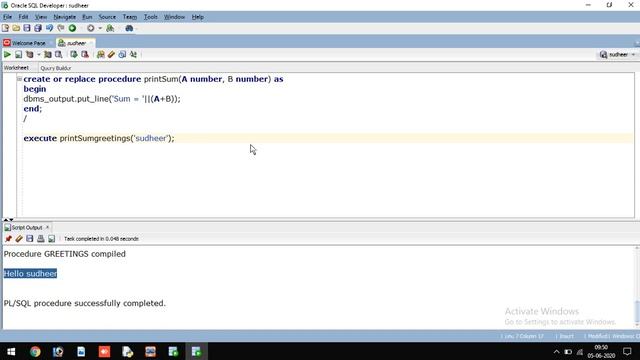Image resolution: width=640 pixels, height=360 pixels.
Task: Open the Explain Plan dropdown arrow
Action: [x=39, y=55]
